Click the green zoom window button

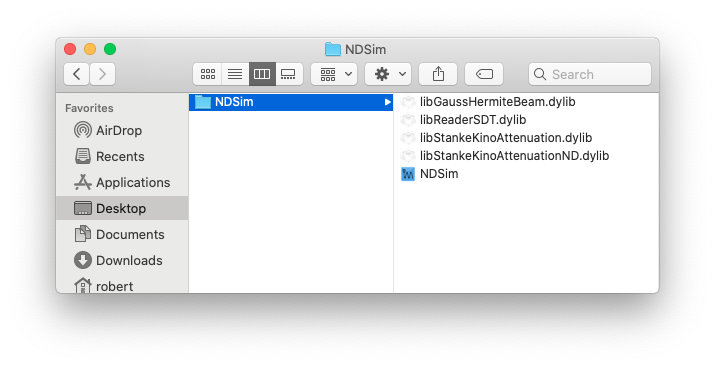click(110, 49)
